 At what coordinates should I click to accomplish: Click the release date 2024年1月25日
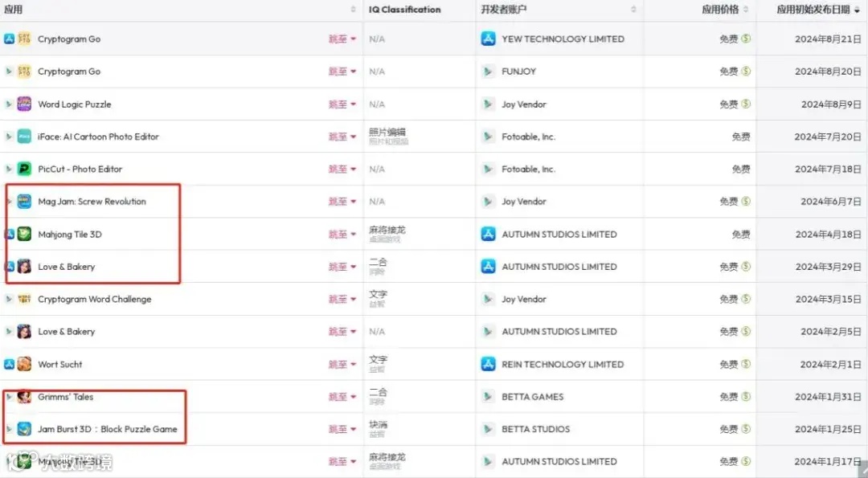click(x=828, y=429)
